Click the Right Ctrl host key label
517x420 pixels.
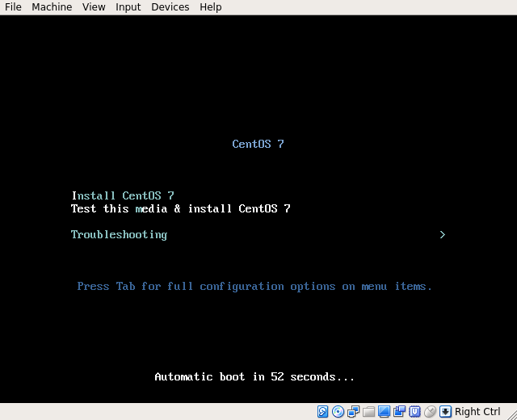point(477,411)
